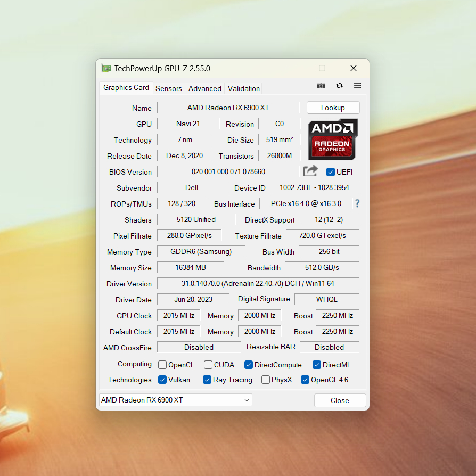The width and height of the screenshot is (476, 476).
Task: Toggle the Vulkan checkbox
Action: coord(163,380)
